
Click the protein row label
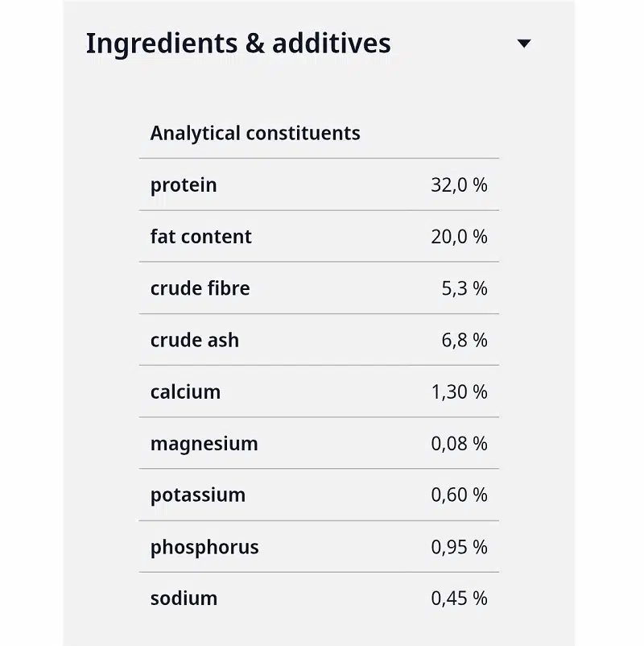click(x=184, y=185)
